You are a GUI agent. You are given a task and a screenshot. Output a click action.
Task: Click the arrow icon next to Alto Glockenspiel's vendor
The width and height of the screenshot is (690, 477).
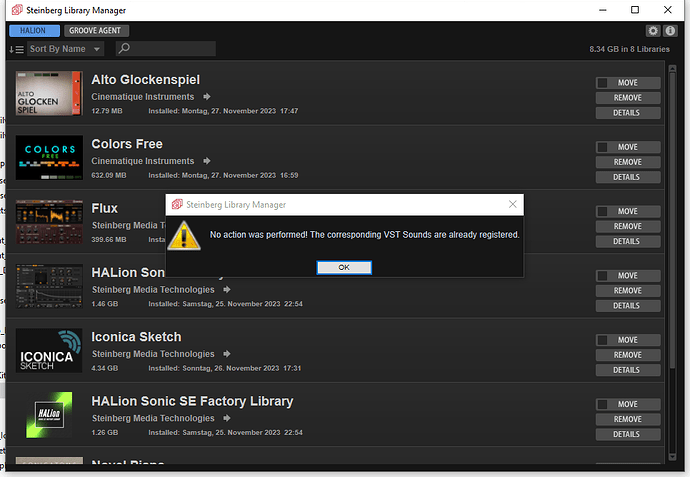click(x=207, y=96)
